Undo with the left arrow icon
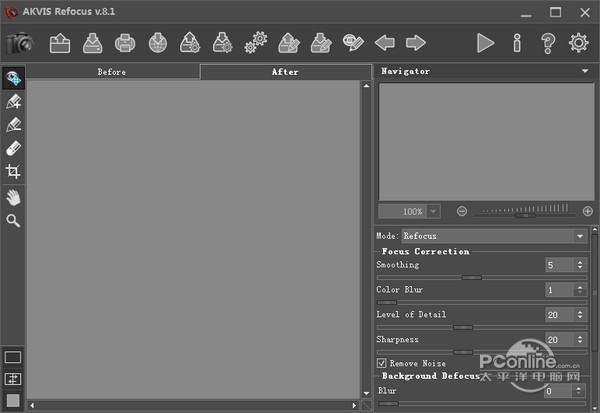The image size is (600, 413). point(385,43)
